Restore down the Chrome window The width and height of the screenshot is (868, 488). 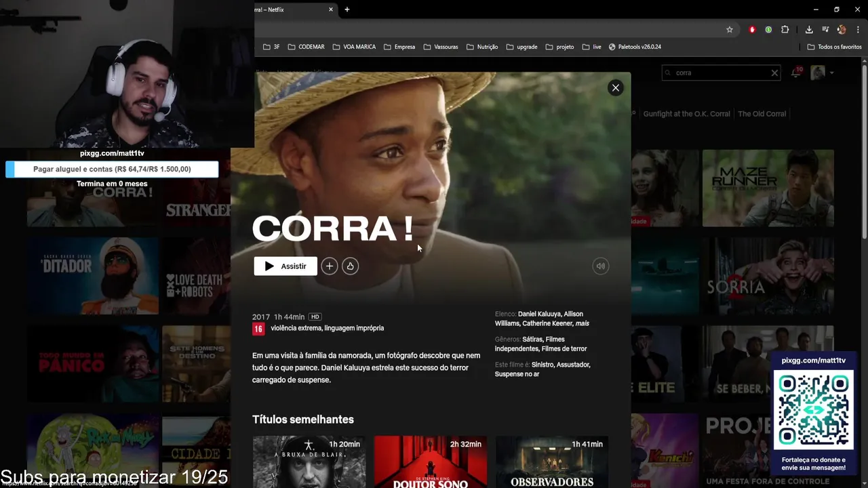[836, 9]
